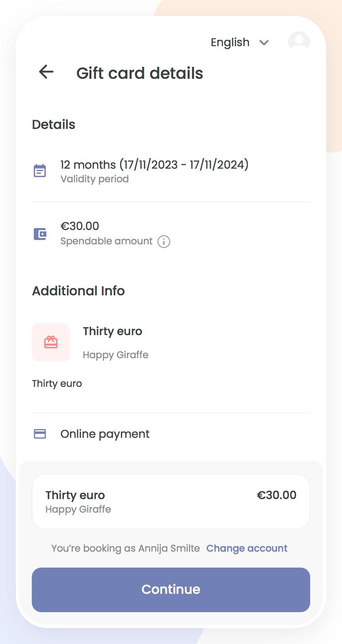Click the Gift card details heading
This screenshot has height=644, width=342.
tap(140, 73)
